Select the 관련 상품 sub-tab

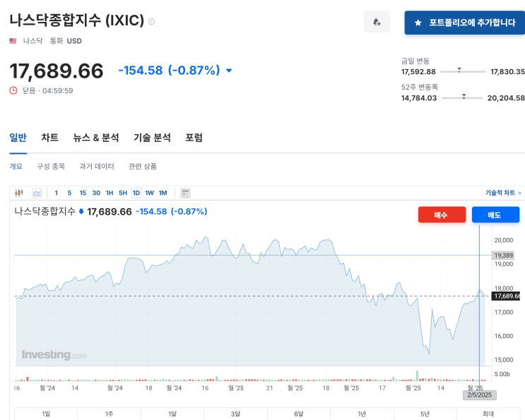[143, 166]
